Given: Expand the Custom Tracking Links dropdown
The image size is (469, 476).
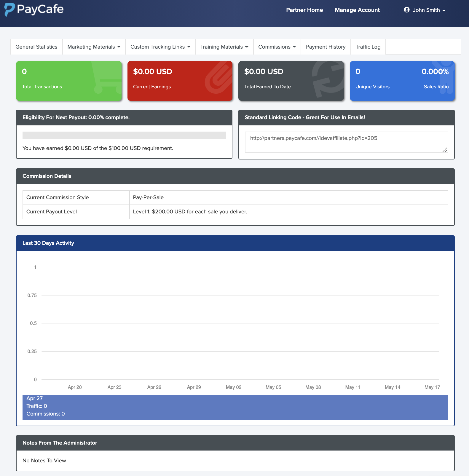Looking at the screenshot, I should pyautogui.click(x=160, y=47).
